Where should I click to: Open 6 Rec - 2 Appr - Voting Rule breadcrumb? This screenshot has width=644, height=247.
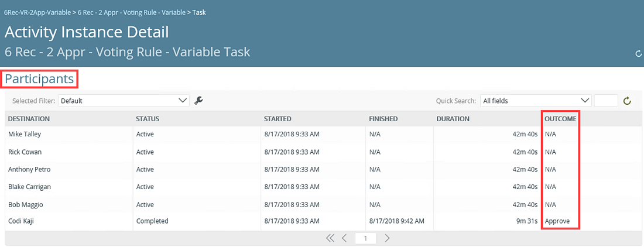pos(131,12)
